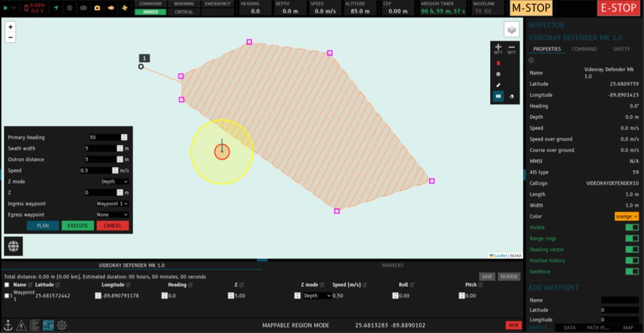Click the red trash delete icon
The width and height of the screenshot is (644, 333).
(x=498, y=63)
